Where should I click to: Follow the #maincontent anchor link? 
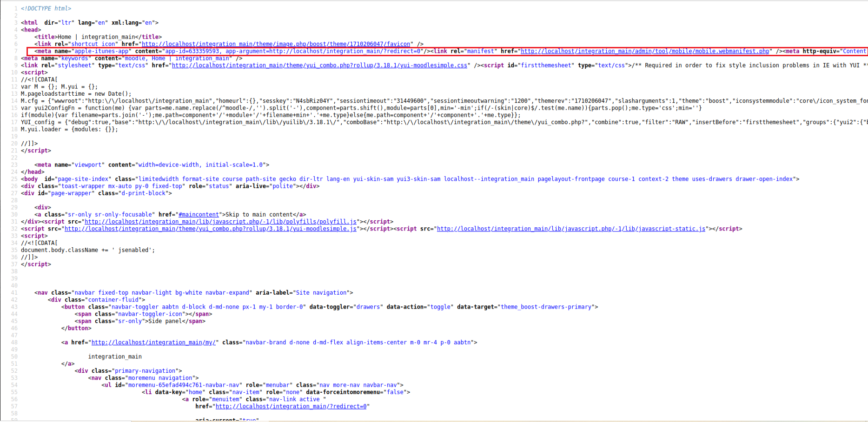[199, 215]
